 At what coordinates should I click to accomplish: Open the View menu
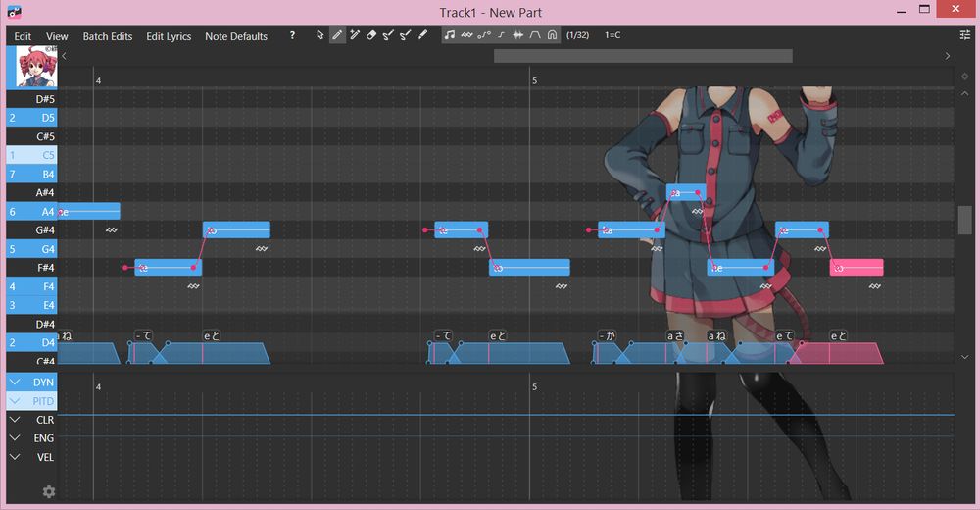(57, 36)
